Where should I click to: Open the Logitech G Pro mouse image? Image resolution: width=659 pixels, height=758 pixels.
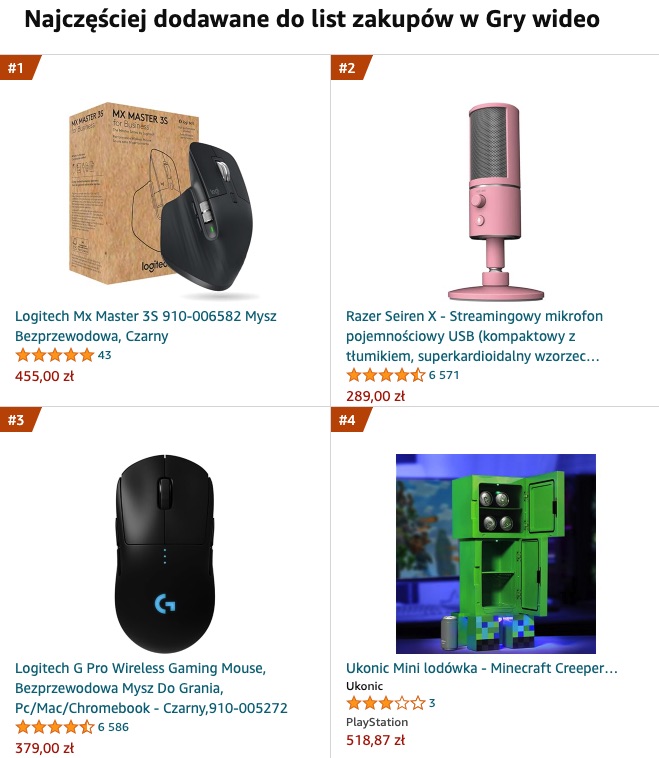[x=164, y=554]
